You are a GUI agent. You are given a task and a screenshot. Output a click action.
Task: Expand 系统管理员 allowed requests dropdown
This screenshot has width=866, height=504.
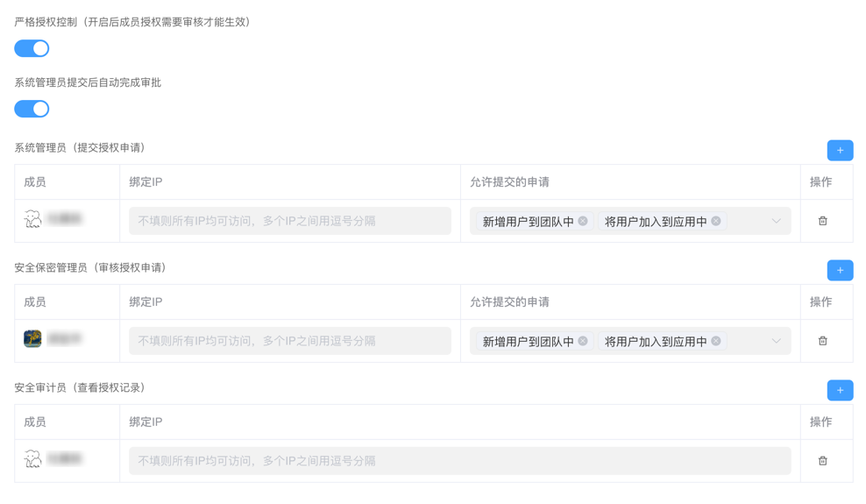click(776, 221)
